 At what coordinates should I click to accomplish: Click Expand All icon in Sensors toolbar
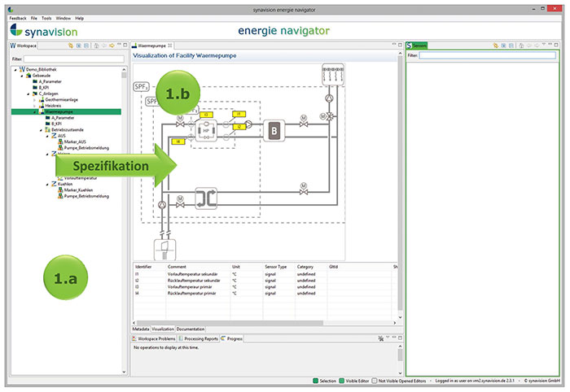[503, 46]
